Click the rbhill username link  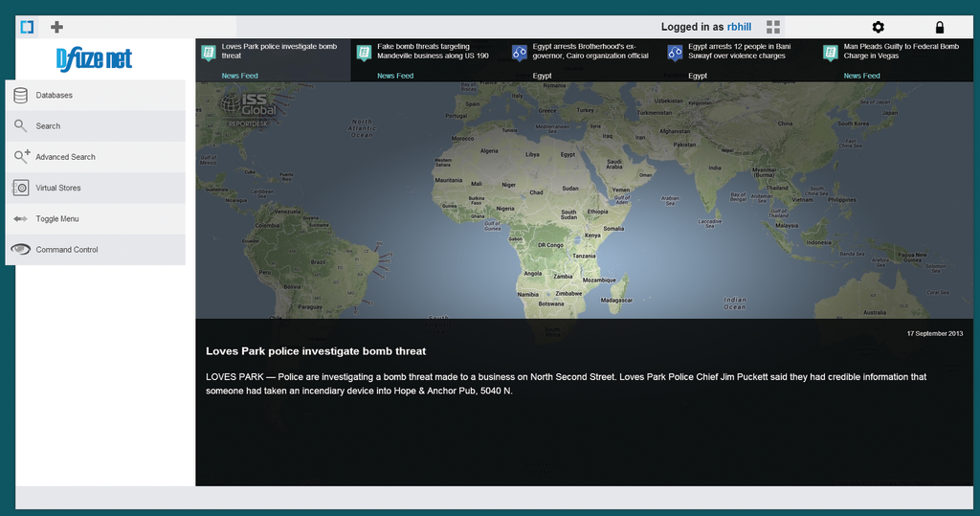point(739,27)
